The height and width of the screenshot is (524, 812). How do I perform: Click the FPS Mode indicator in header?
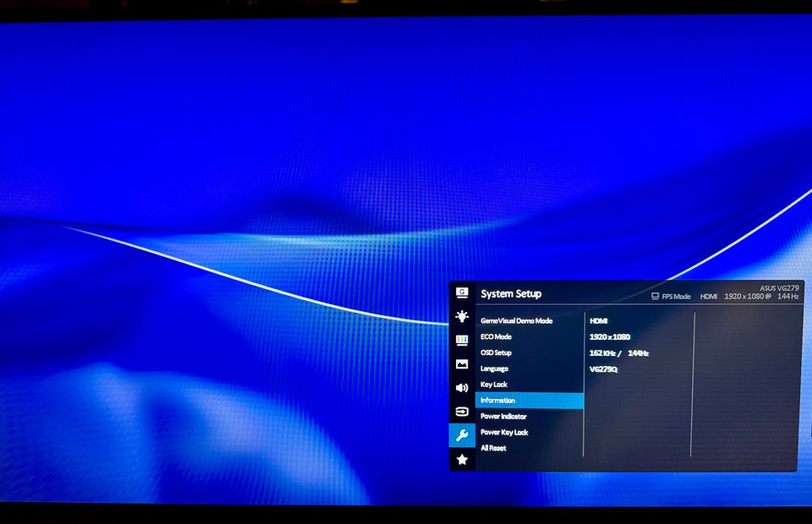click(671, 297)
